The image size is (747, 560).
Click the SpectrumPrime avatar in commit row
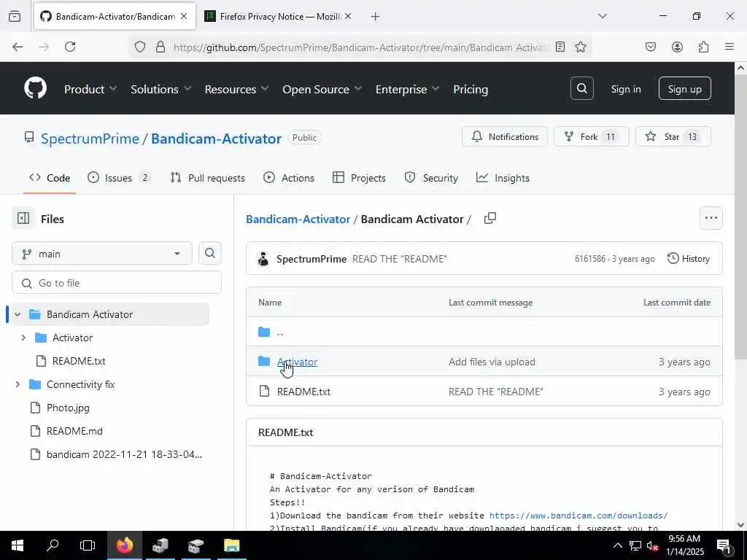click(x=263, y=259)
